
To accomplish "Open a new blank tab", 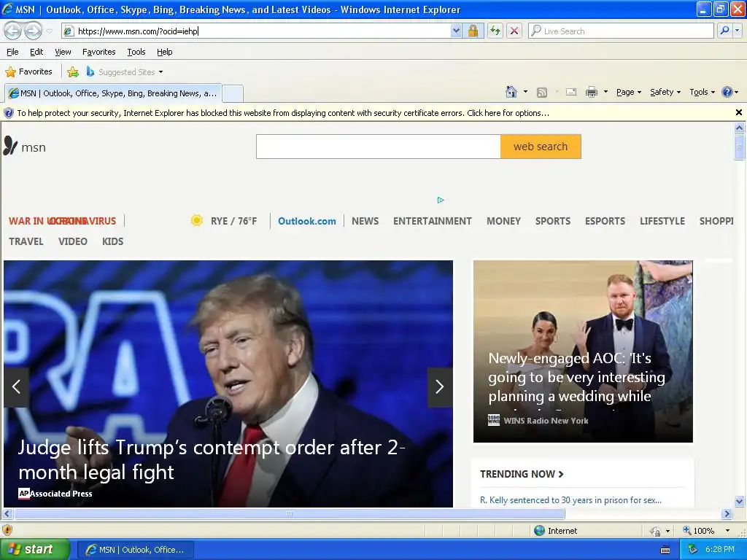I will coord(233,94).
